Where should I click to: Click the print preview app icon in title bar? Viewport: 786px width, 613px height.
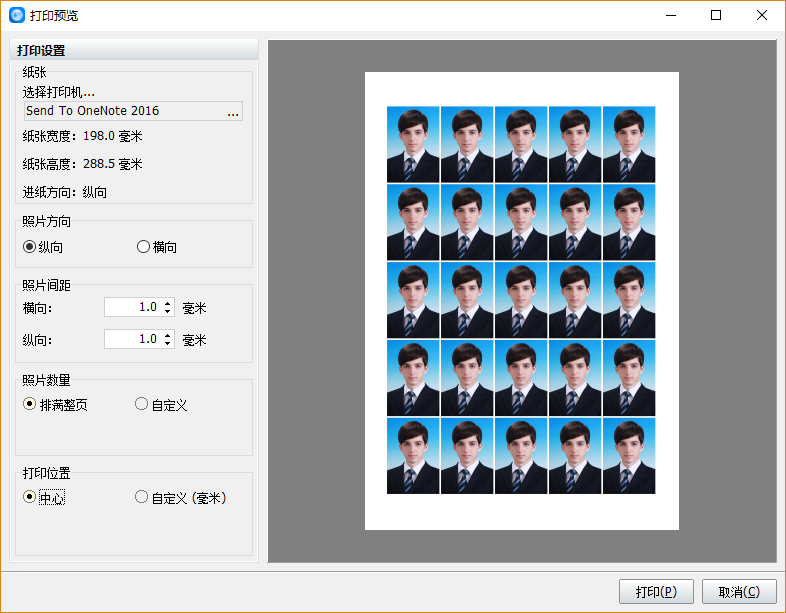click(16, 15)
